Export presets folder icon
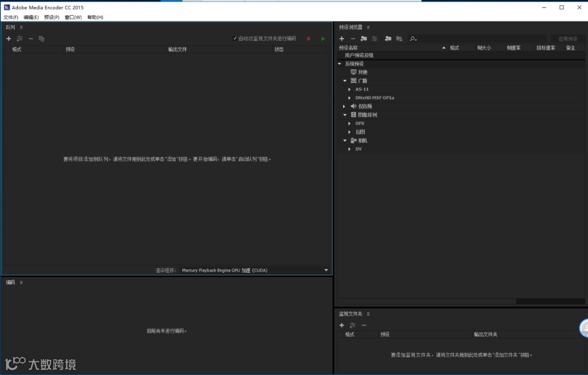The width and height of the screenshot is (588, 375). pos(399,39)
